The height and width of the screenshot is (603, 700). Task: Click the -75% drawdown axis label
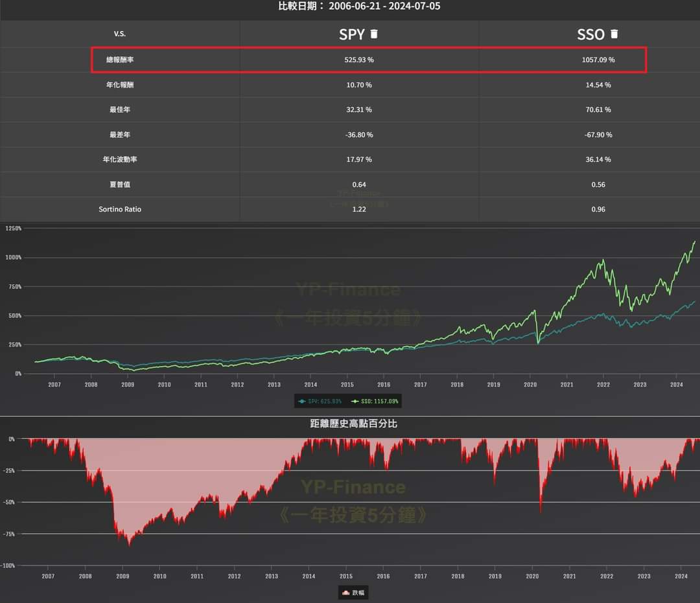9,534
